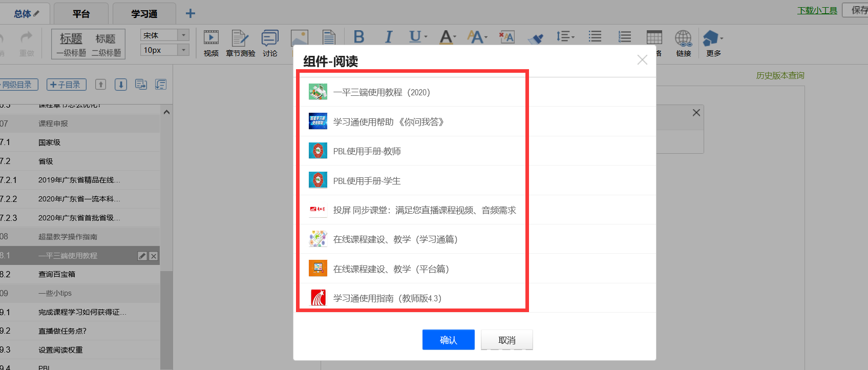Delete the 一平三端使用教程 chapter row
Viewport: 868px width, 370px height.
coord(154,256)
